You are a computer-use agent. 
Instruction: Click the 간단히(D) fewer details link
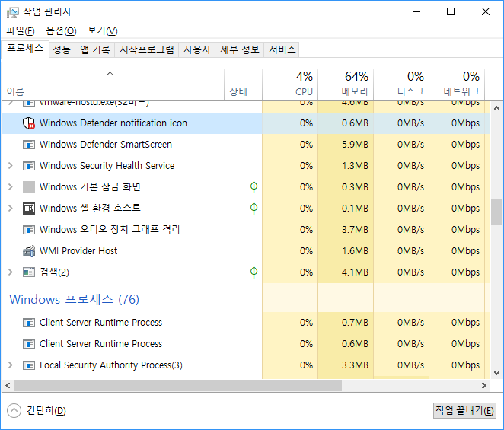pyautogui.click(x=46, y=411)
